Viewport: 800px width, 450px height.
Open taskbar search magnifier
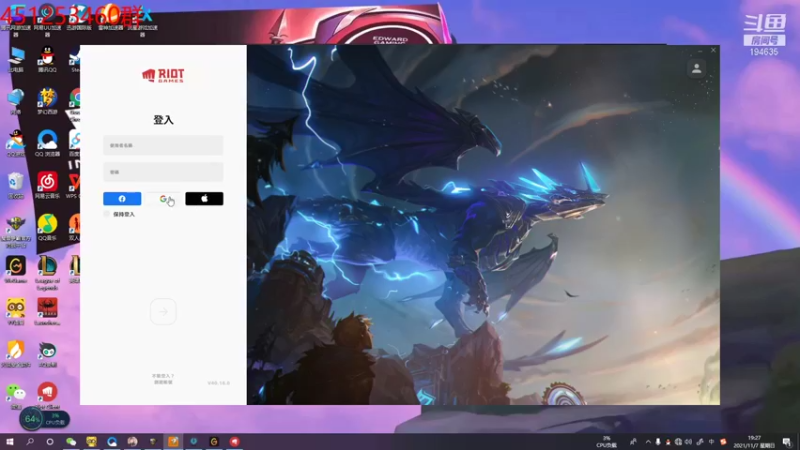pos(30,441)
